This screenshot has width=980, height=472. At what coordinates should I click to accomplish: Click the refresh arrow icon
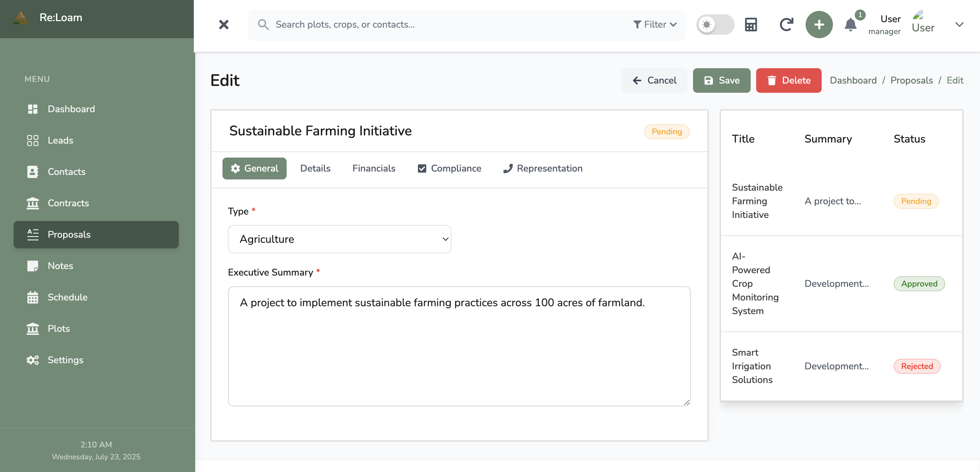pyautogui.click(x=786, y=25)
